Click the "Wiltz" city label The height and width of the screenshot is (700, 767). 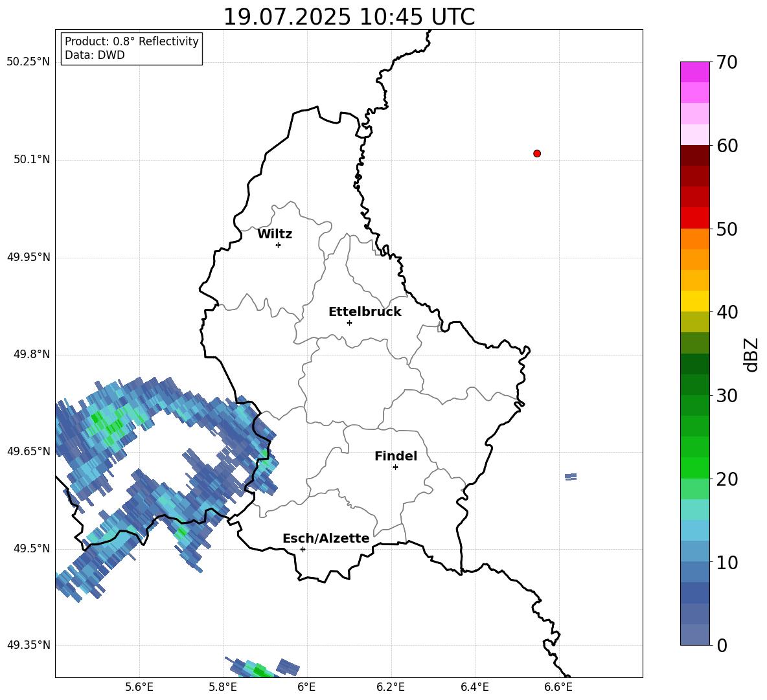(x=275, y=234)
